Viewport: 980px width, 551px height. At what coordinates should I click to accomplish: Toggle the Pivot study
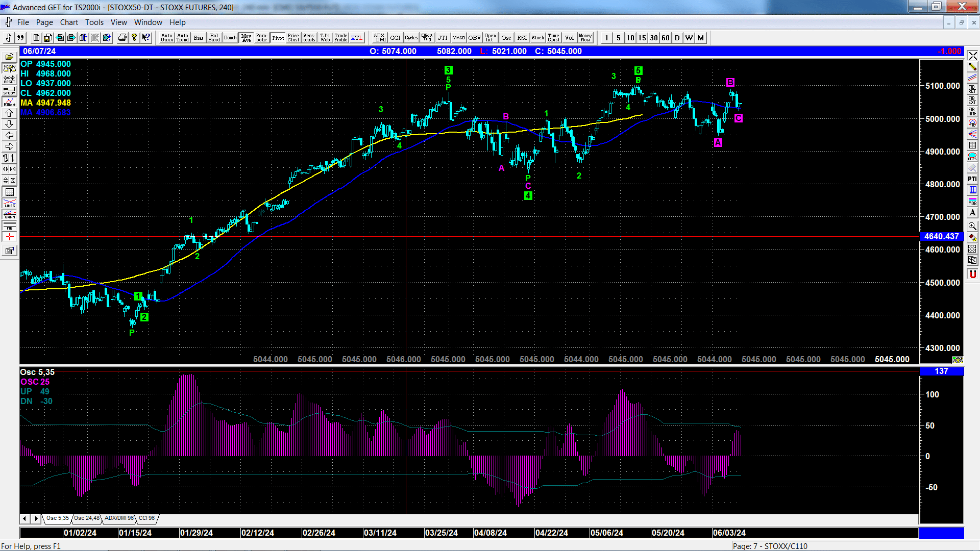click(x=278, y=38)
